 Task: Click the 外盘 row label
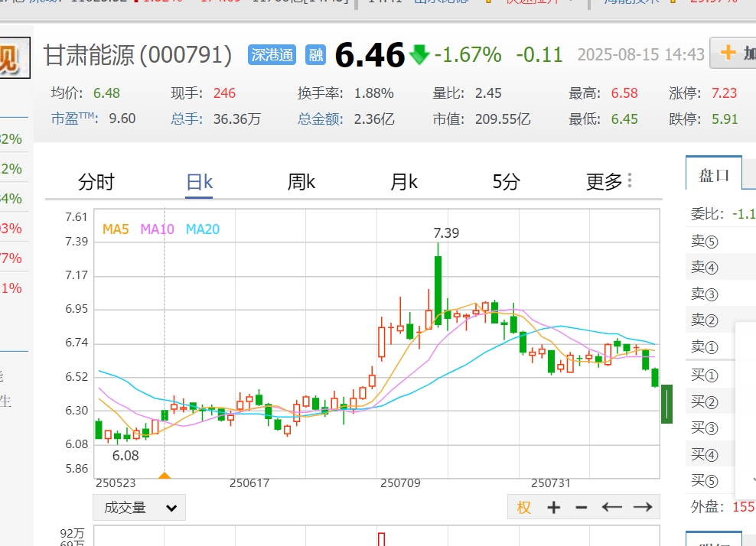point(707,507)
